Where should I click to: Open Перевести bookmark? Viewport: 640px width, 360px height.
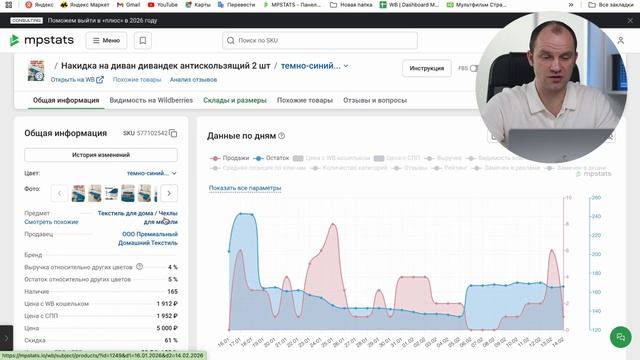[237, 5]
